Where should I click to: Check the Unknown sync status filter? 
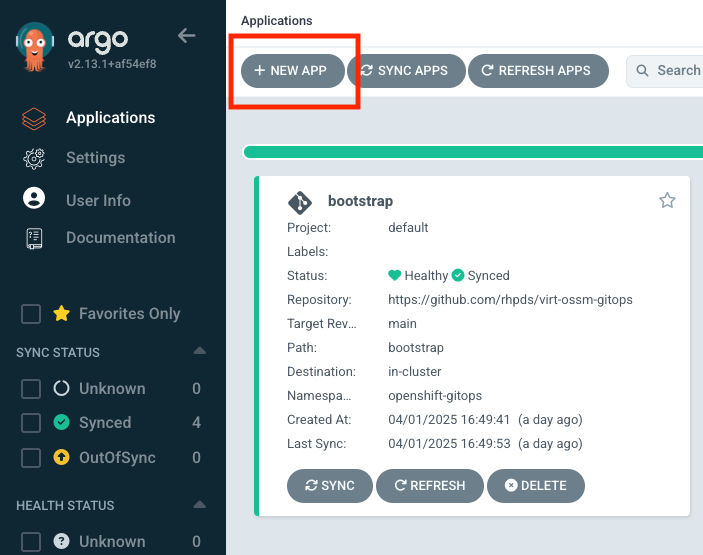31,389
